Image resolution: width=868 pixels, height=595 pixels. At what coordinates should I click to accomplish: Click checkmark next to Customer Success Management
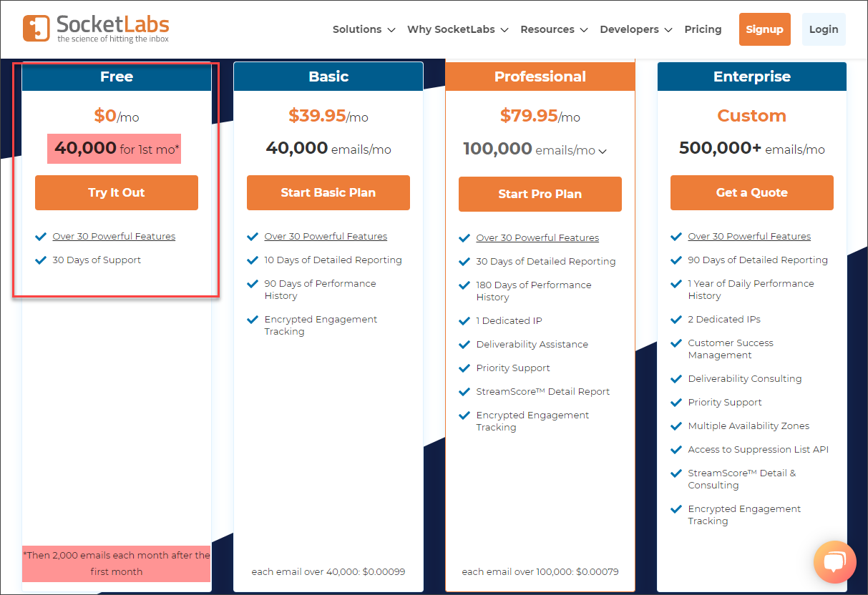676,343
